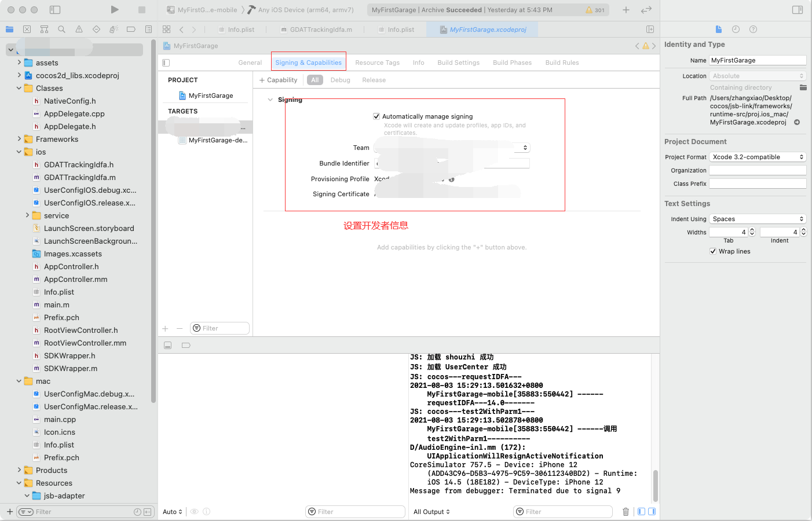Collapse the mac group
Screen dimensions: 812x521
point(19,381)
